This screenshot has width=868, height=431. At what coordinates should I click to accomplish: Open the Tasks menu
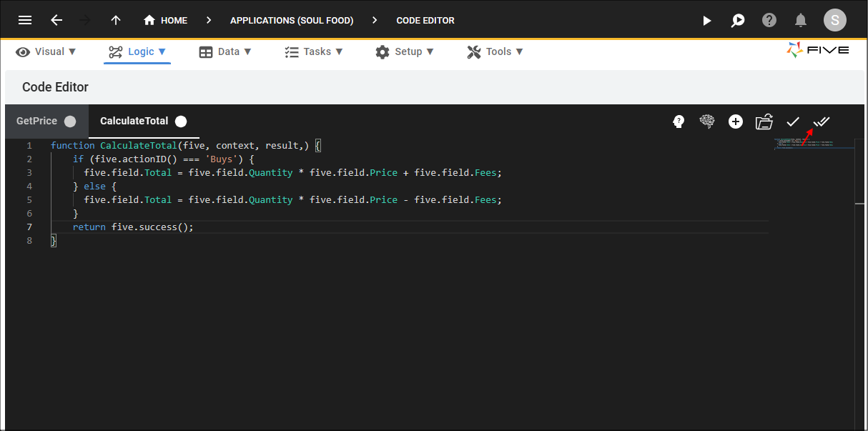pyautogui.click(x=314, y=51)
